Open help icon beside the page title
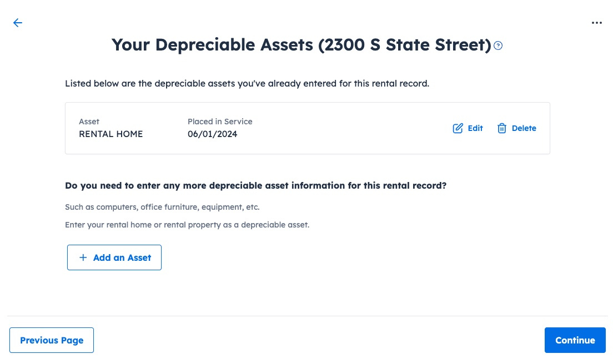 498,46
